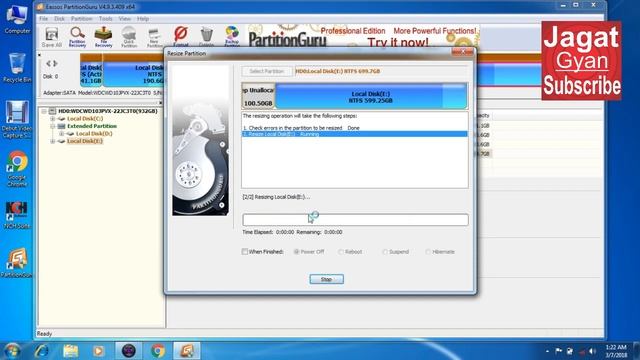Select the Suspend radio option
The width and height of the screenshot is (640, 360).
(x=384, y=251)
